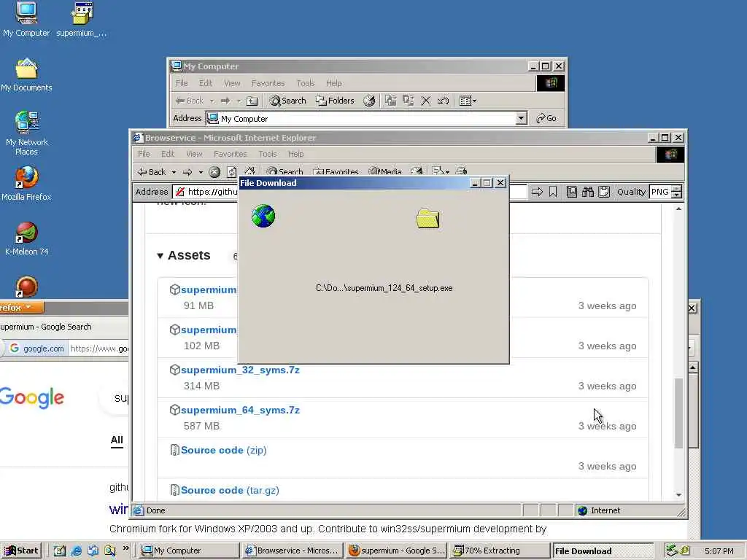
Task: Open Help menu in Internet Explorer
Action: [296, 154]
